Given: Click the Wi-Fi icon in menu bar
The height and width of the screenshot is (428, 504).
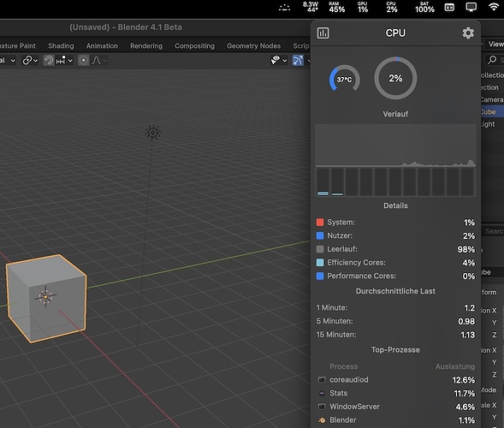Looking at the screenshot, I should [494, 7].
